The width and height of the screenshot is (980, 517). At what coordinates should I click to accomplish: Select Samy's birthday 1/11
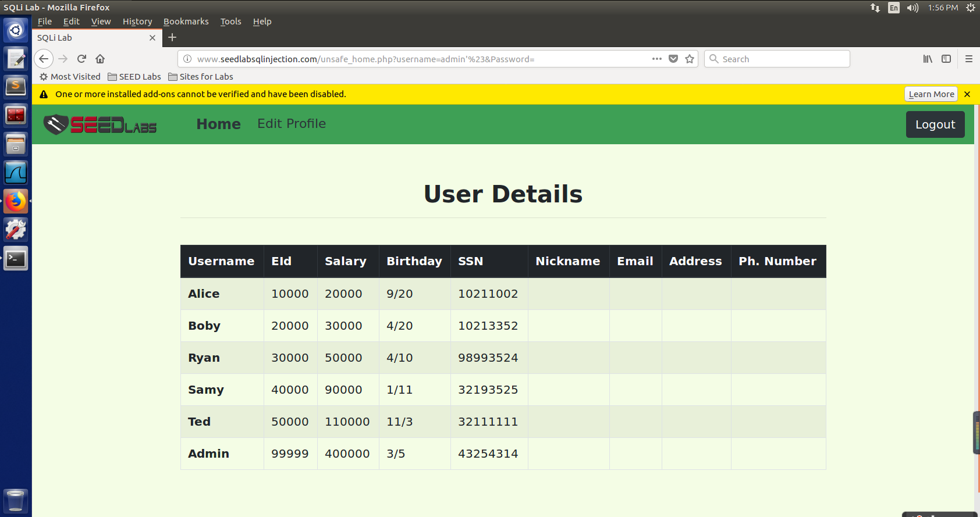(399, 390)
